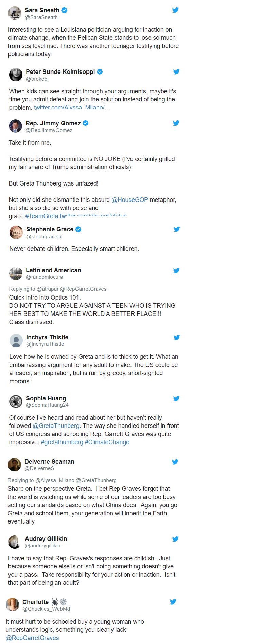This screenshot has height=644, width=261.
Task: Click the @SaraSneath handle
Action: [41, 17]
